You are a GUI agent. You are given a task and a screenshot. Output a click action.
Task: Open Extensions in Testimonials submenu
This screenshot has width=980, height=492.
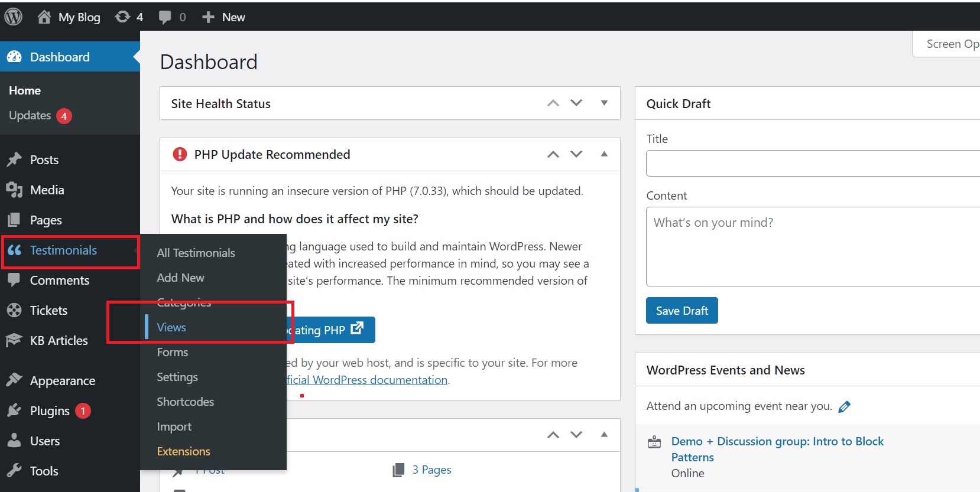(x=183, y=451)
